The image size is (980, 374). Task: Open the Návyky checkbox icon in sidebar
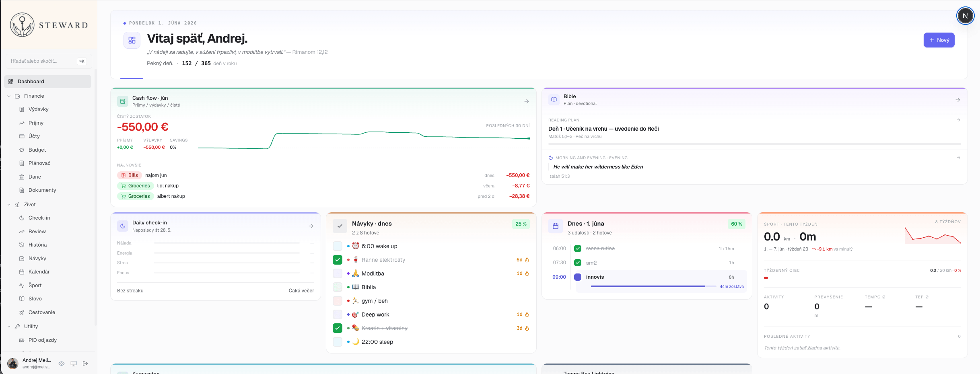[22, 259]
